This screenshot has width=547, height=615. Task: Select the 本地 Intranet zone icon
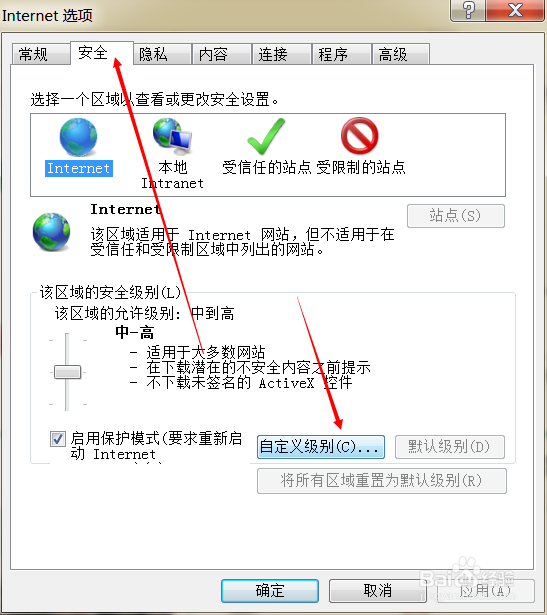point(173,136)
